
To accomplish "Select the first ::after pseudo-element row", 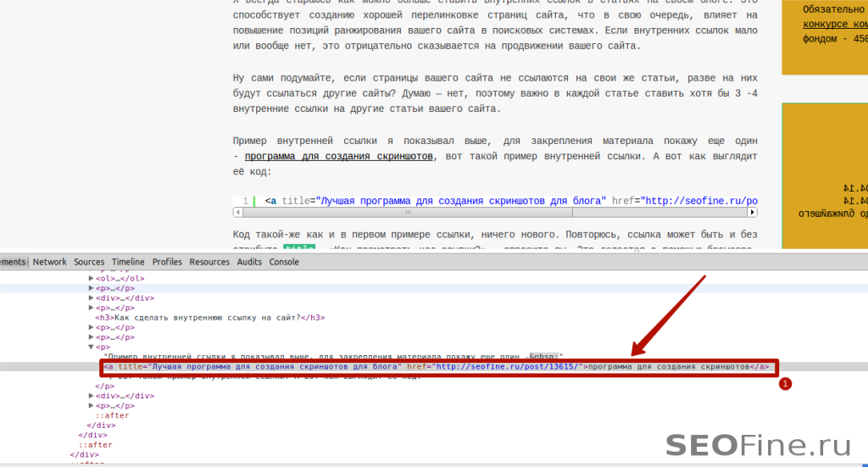I will [113, 415].
